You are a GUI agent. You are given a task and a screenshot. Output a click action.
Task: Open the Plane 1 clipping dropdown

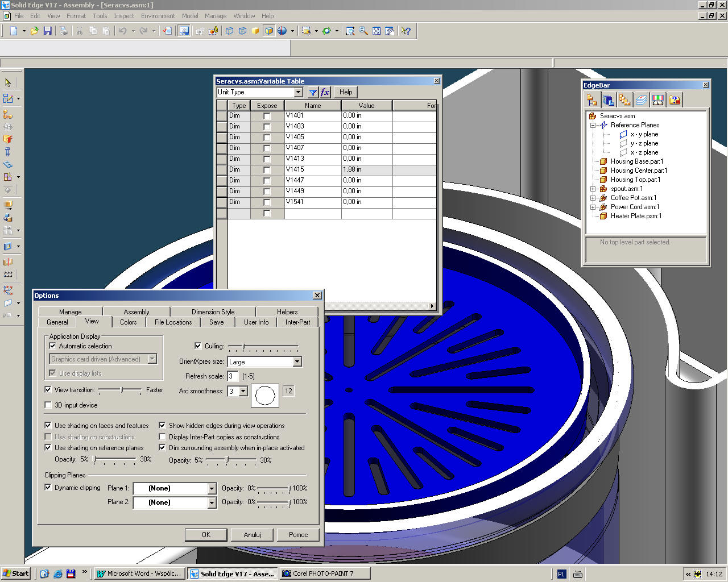tap(212, 489)
